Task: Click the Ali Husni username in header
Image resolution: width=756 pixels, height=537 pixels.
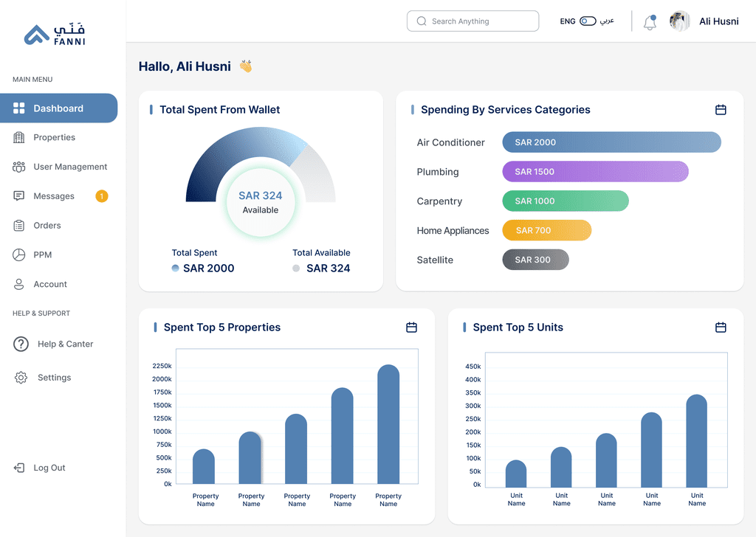Action: pos(719,21)
